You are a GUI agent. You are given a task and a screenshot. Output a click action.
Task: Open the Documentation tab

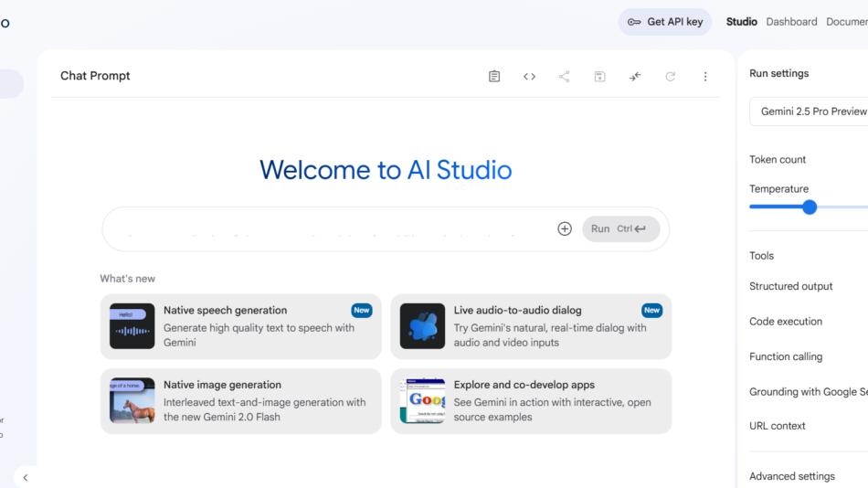[847, 22]
